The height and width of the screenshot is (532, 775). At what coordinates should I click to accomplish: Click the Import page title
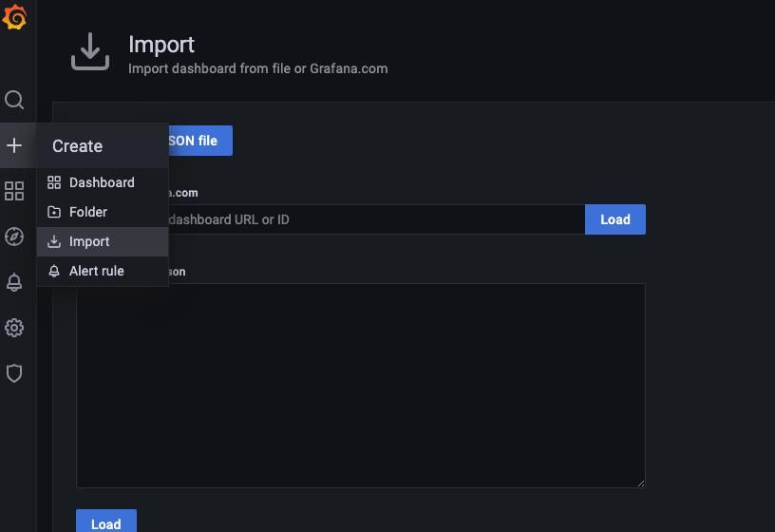click(x=161, y=45)
